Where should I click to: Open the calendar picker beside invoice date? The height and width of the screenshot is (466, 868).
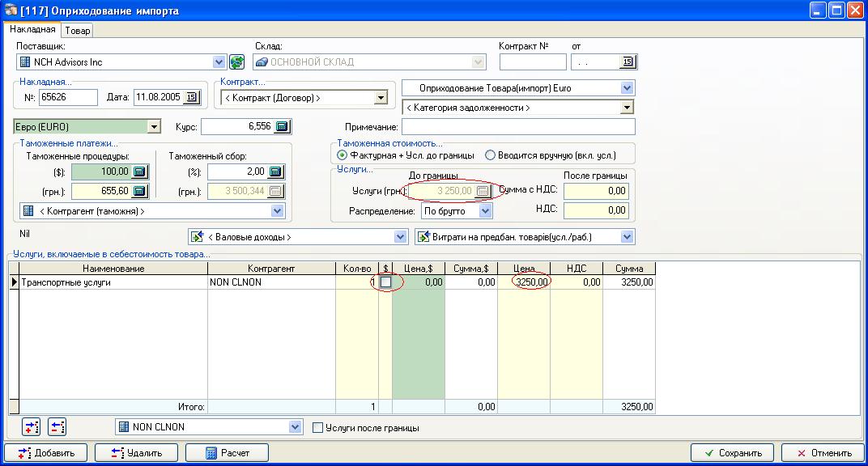click(191, 98)
